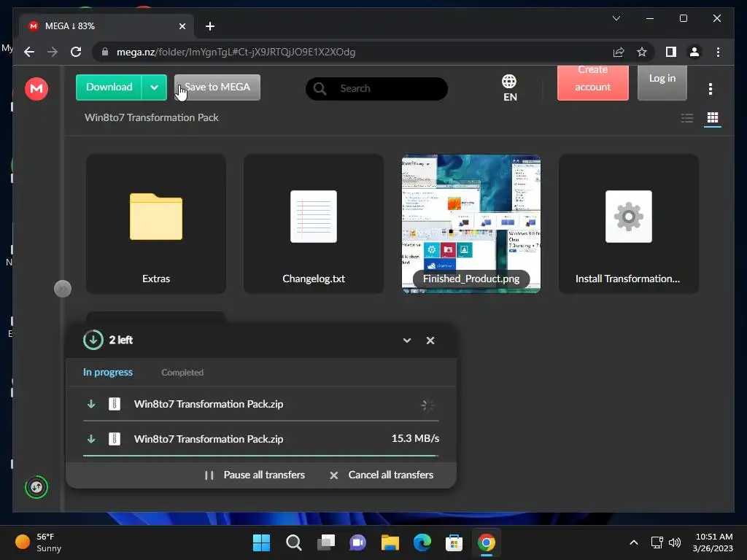Open a new browser tab

pyautogui.click(x=209, y=26)
